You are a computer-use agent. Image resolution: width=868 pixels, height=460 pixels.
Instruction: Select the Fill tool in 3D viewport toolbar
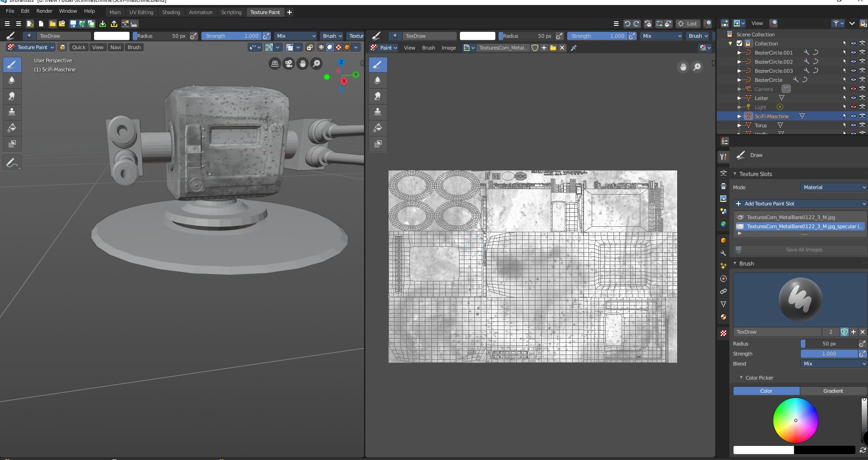(12, 128)
